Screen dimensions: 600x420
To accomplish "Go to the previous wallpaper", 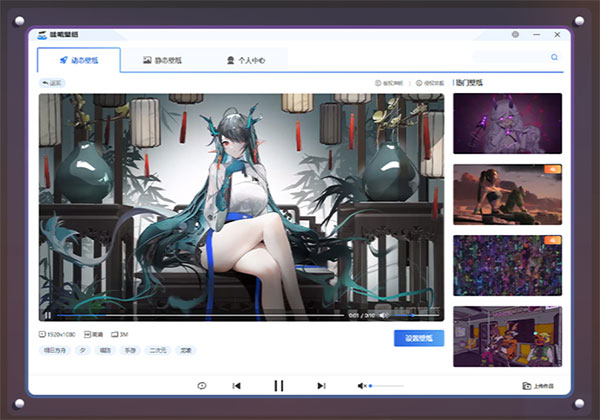I will 236,386.
